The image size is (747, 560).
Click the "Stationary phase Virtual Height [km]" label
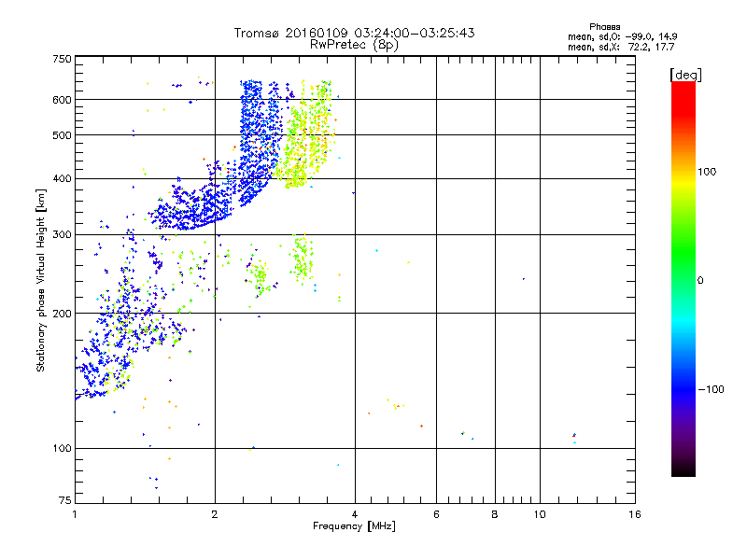pyautogui.click(x=41, y=280)
